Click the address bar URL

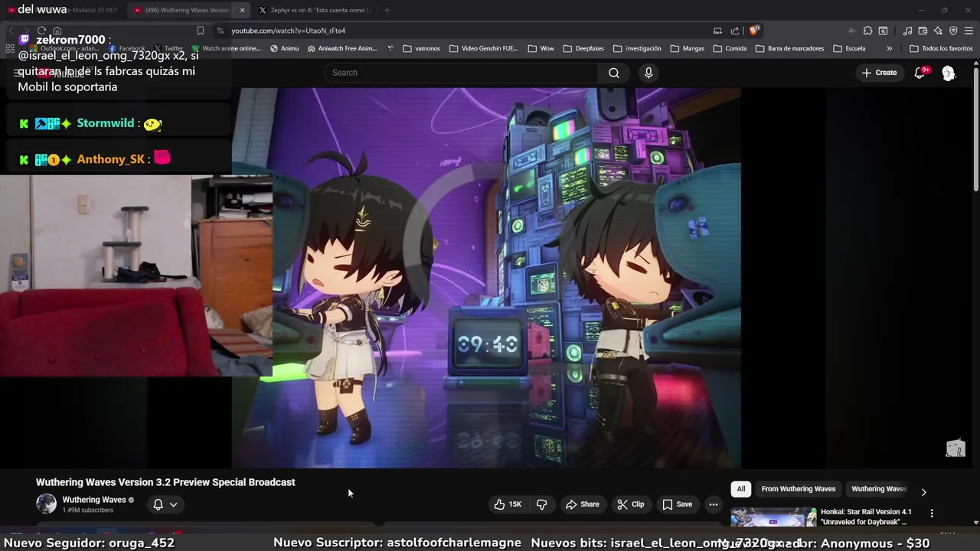coord(288,31)
